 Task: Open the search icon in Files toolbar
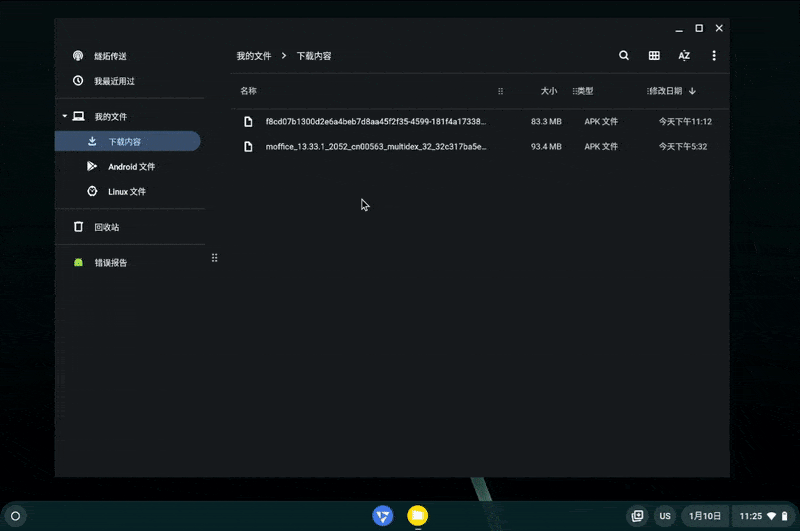tap(623, 56)
